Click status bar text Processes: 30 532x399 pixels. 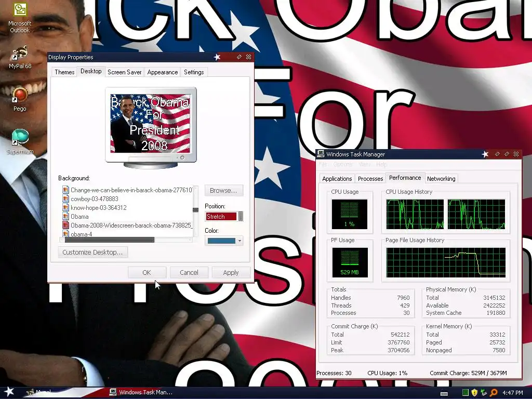point(334,373)
